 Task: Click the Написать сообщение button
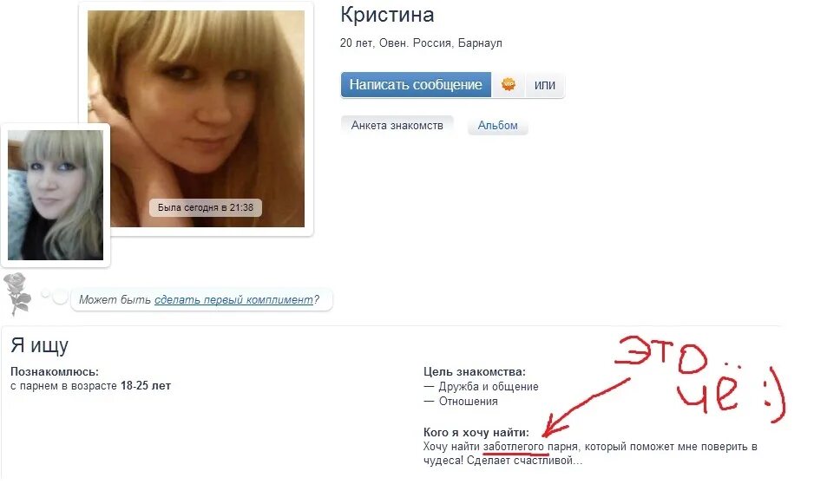click(416, 85)
